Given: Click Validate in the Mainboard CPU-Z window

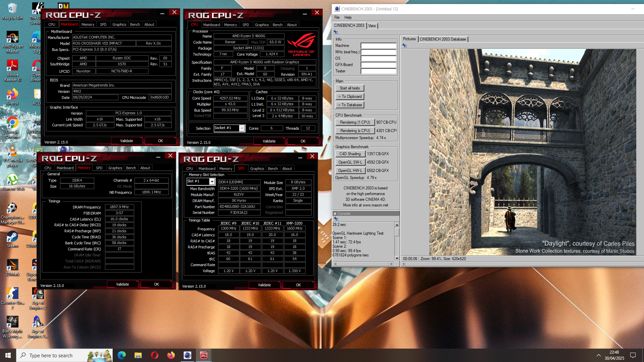Looking at the screenshot, I should (126, 141).
